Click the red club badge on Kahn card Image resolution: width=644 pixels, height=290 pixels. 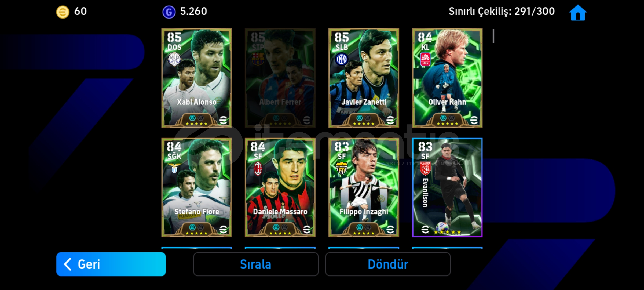pyautogui.click(x=425, y=59)
